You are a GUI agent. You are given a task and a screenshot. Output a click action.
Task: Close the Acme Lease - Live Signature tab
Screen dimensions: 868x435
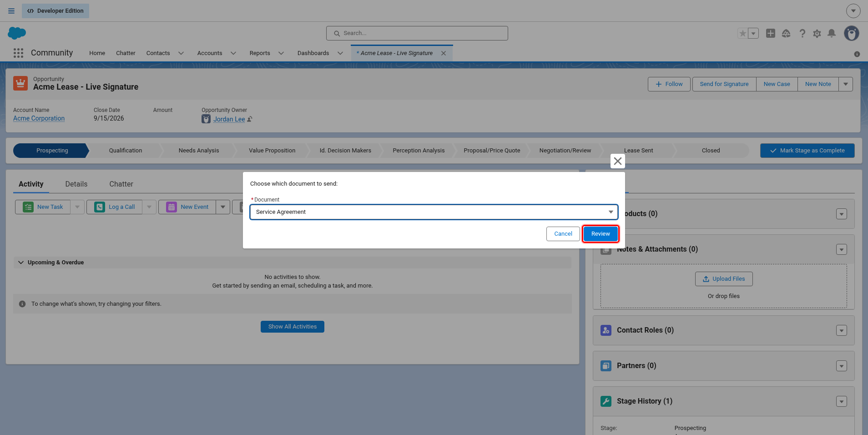point(444,53)
